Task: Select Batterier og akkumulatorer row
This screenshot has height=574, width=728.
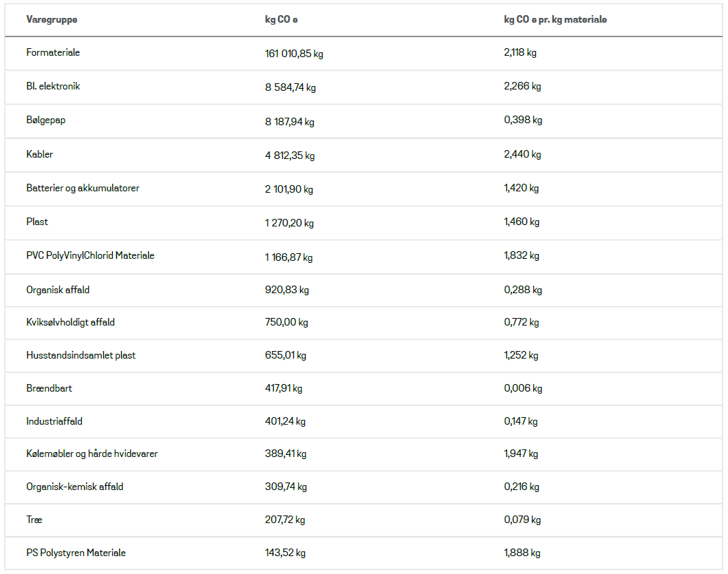Action: tap(83, 188)
